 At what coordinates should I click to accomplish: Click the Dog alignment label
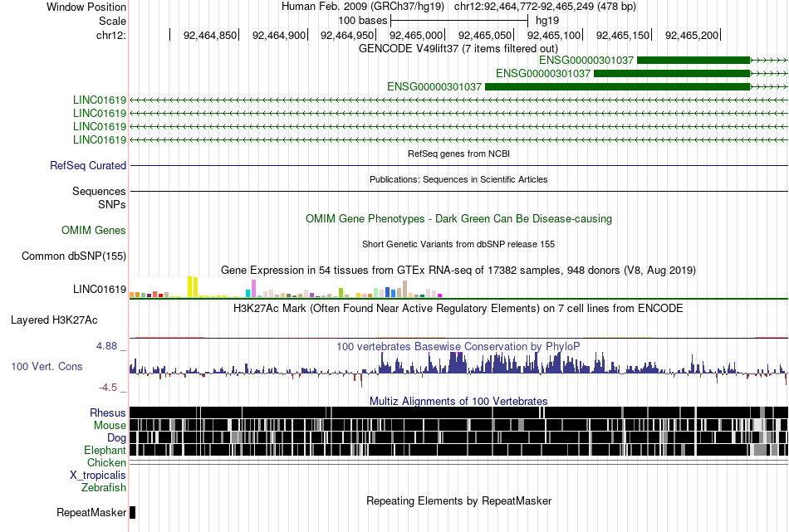pyautogui.click(x=116, y=438)
